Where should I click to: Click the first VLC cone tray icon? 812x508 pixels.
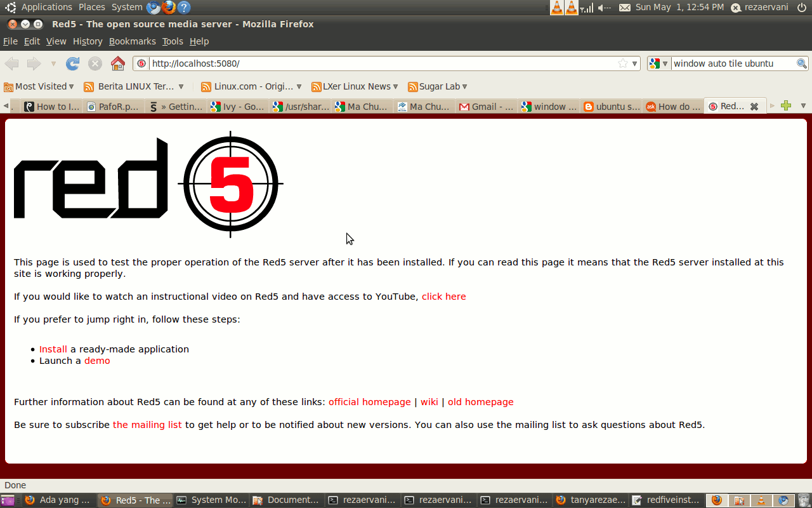(x=556, y=8)
